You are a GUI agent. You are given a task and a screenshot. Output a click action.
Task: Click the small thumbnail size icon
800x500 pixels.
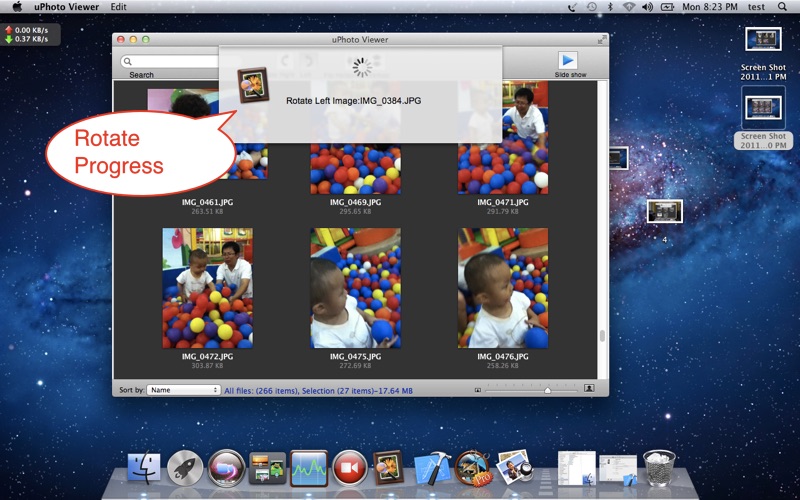477,388
